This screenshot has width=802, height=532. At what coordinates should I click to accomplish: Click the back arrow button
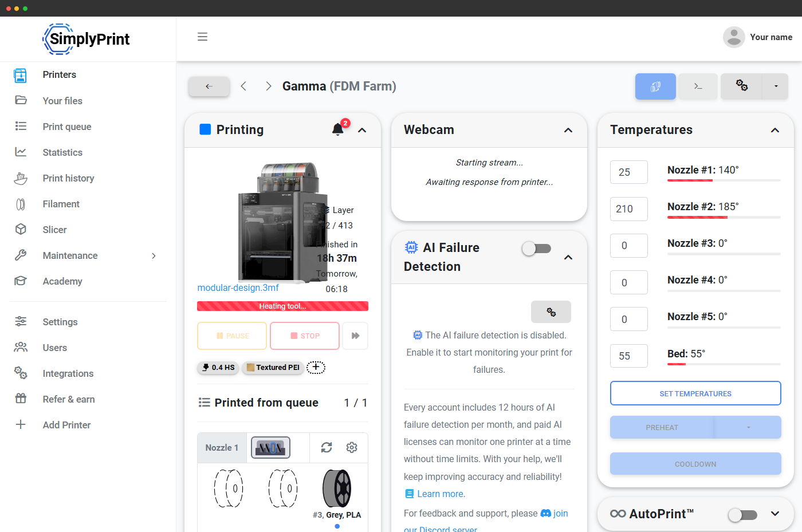pos(209,86)
